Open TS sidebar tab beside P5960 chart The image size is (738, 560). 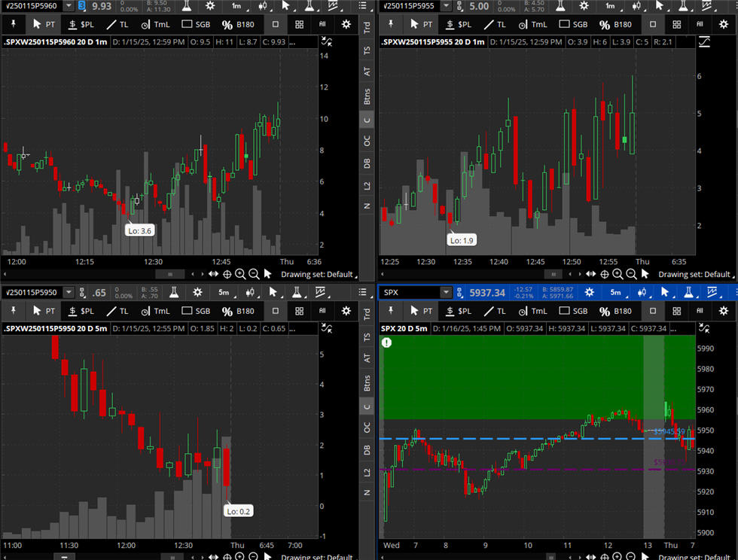pos(367,50)
